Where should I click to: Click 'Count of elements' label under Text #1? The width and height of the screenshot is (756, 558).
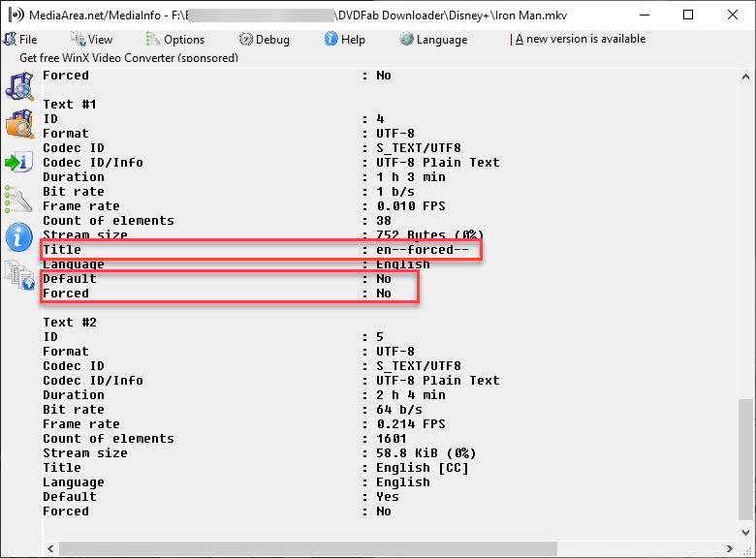point(109,220)
